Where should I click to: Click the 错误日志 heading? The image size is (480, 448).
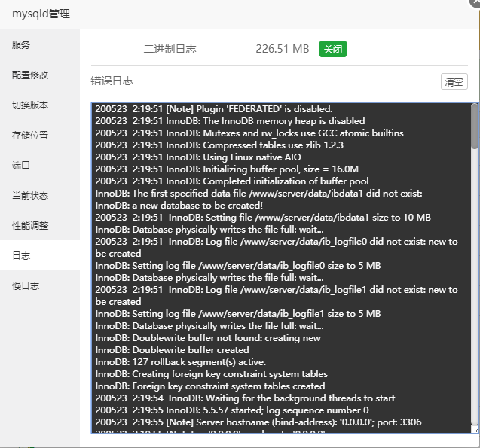point(112,81)
